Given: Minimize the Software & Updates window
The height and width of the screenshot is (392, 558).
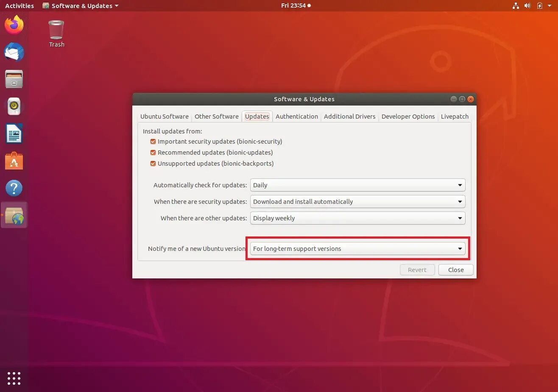Looking at the screenshot, I should [x=453, y=99].
